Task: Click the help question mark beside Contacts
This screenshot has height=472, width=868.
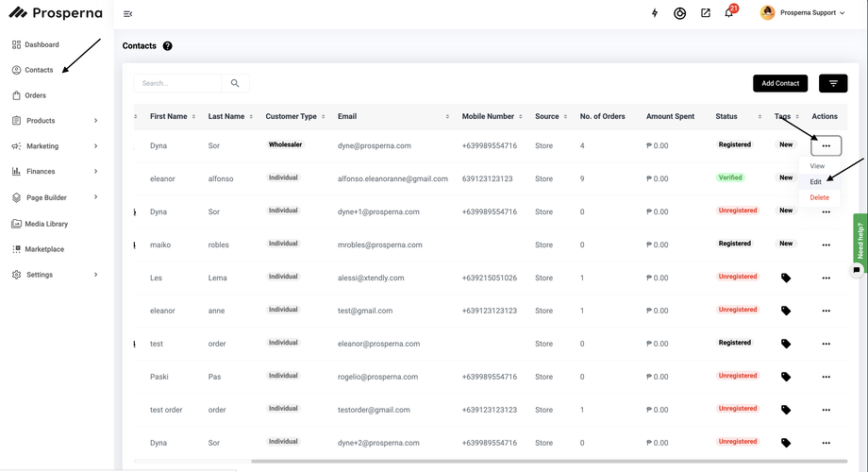Action: [168, 46]
